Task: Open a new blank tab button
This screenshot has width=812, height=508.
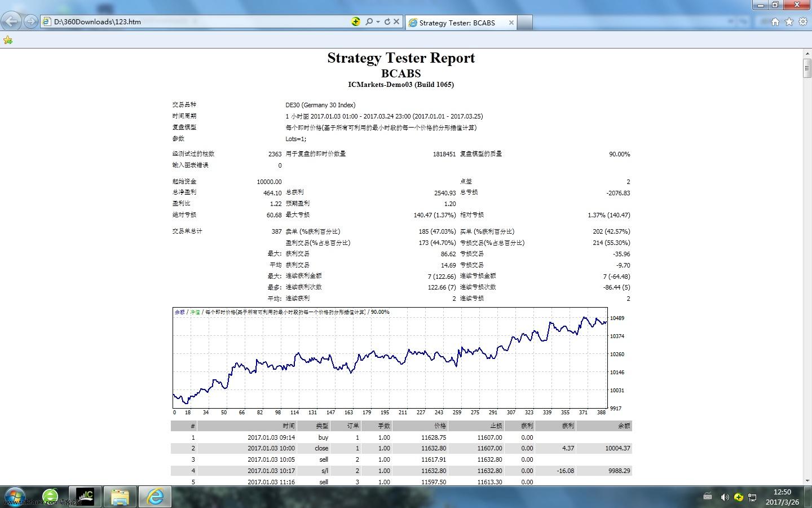Action: tap(525, 23)
